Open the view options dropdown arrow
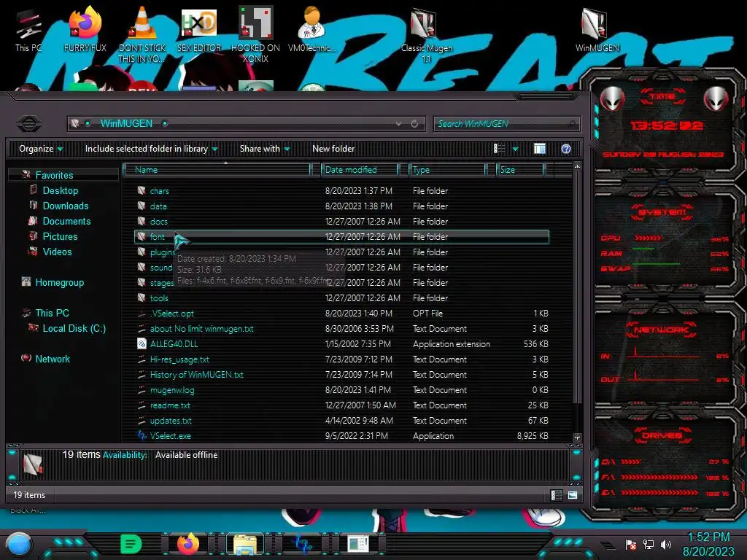The height and width of the screenshot is (560, 747). tap(516, 149)
